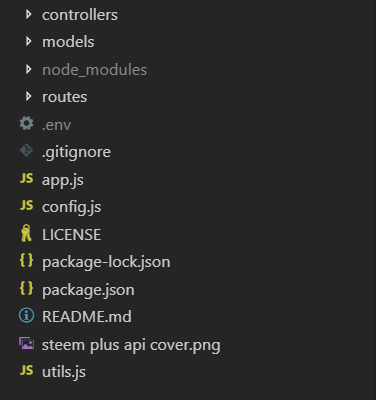Screen dimensions: 376x400
Task: Open the .env file entry
Action: [56, 125]
